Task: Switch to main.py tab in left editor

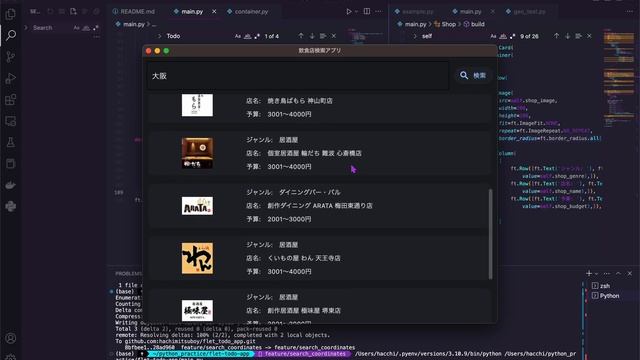Action: coord(192,11)
